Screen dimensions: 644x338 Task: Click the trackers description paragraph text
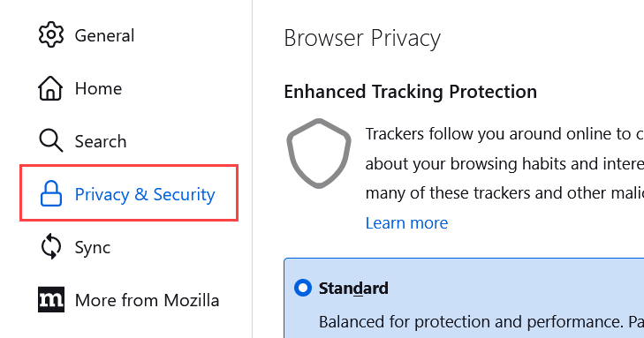click(x=504, y=163)
